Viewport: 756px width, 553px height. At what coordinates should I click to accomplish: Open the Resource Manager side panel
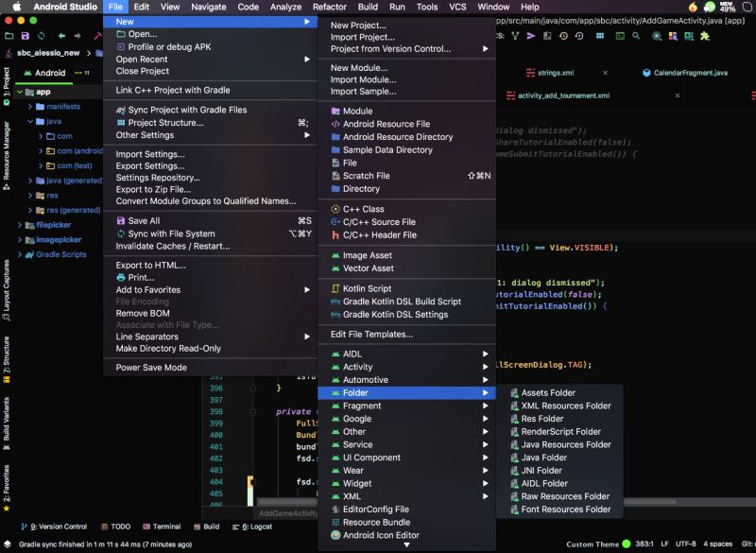pyautogui.click(x=7, y=155)
